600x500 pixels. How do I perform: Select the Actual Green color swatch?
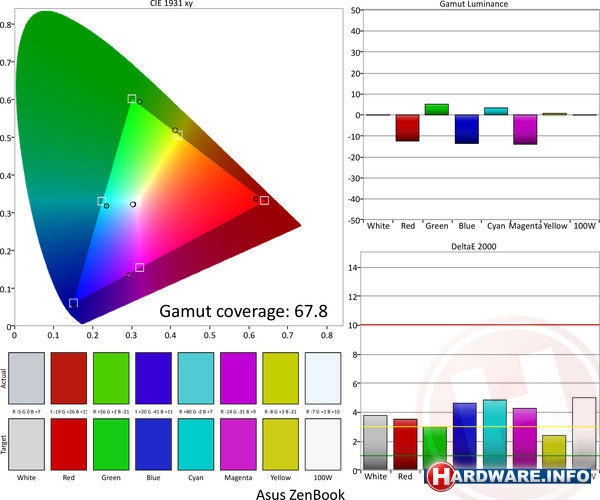111,378
